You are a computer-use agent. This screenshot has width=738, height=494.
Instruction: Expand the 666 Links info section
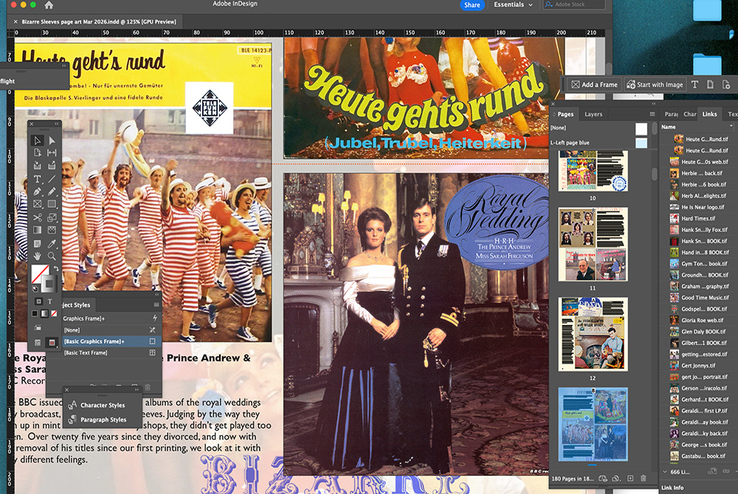(665, 471)
